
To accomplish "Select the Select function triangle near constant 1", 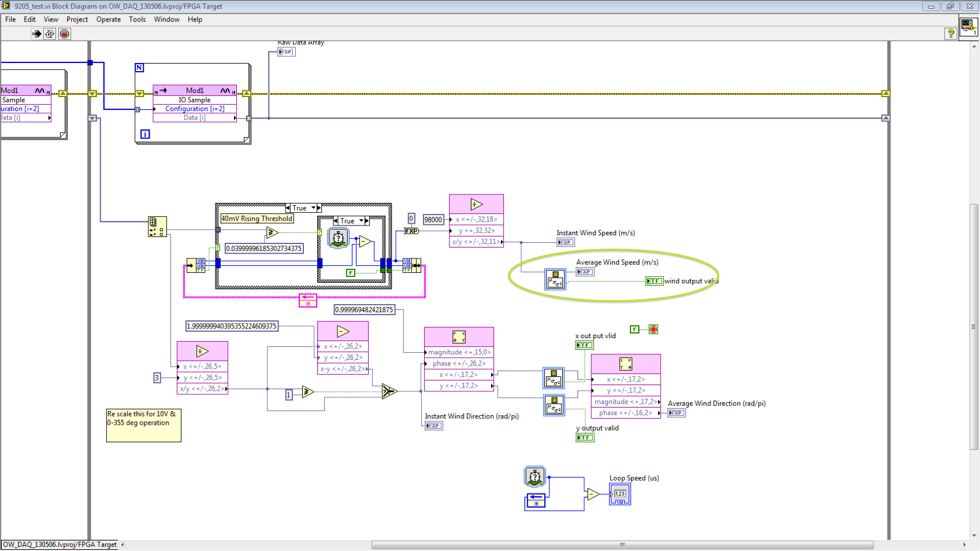I will click(x=389, y=391).
